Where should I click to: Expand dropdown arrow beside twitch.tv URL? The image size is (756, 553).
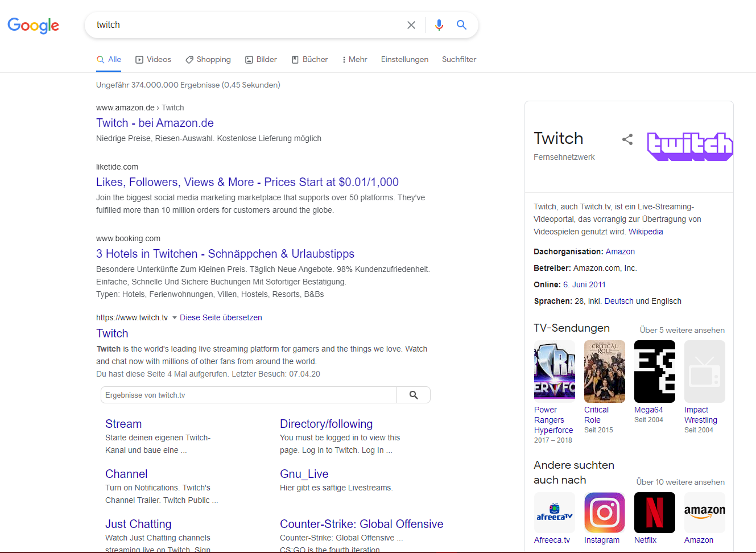click(x=175, y=317)
